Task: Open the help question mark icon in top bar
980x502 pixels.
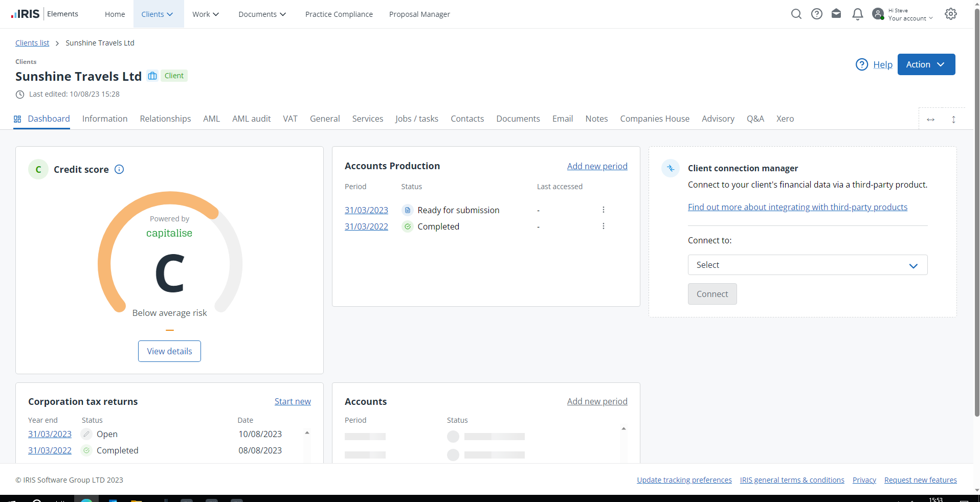Action: [x=817, y=14]
